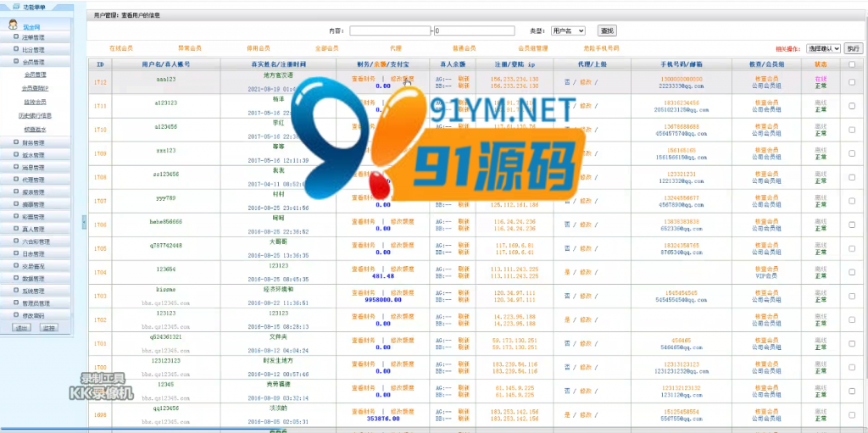Click AG 刷新 for user 123654
The image size is (868, 433).
[464, 269]
